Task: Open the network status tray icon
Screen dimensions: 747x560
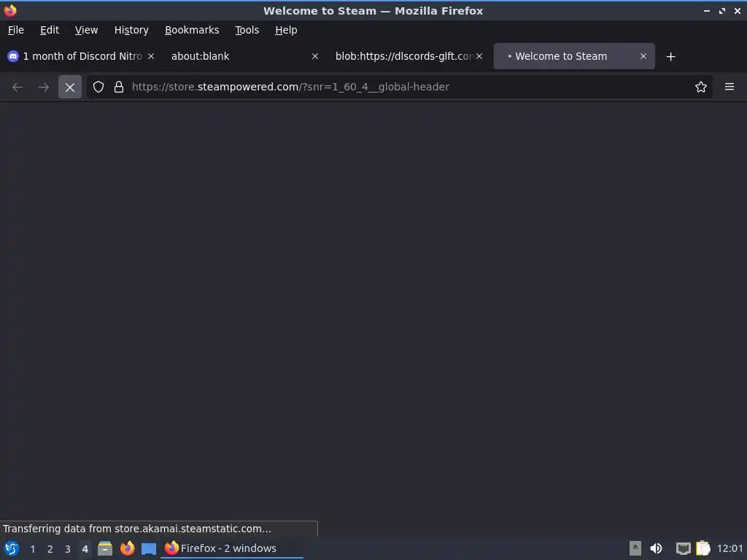Action: pyautogui.click(x=683, y=548)
